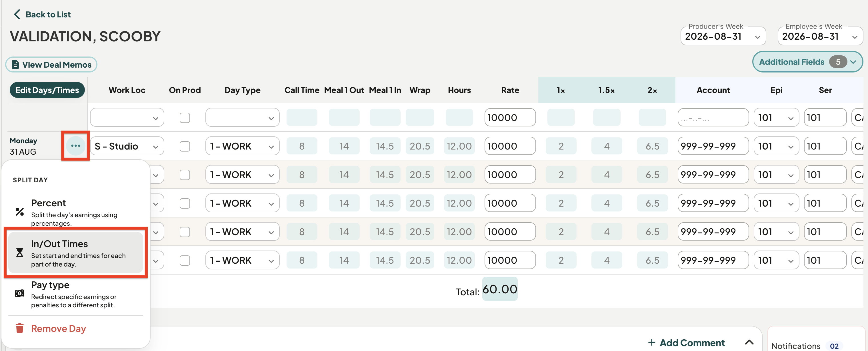868x351 pixels.
Task: Click the Monday row Hours value 12.00
Action: [459, 146]
